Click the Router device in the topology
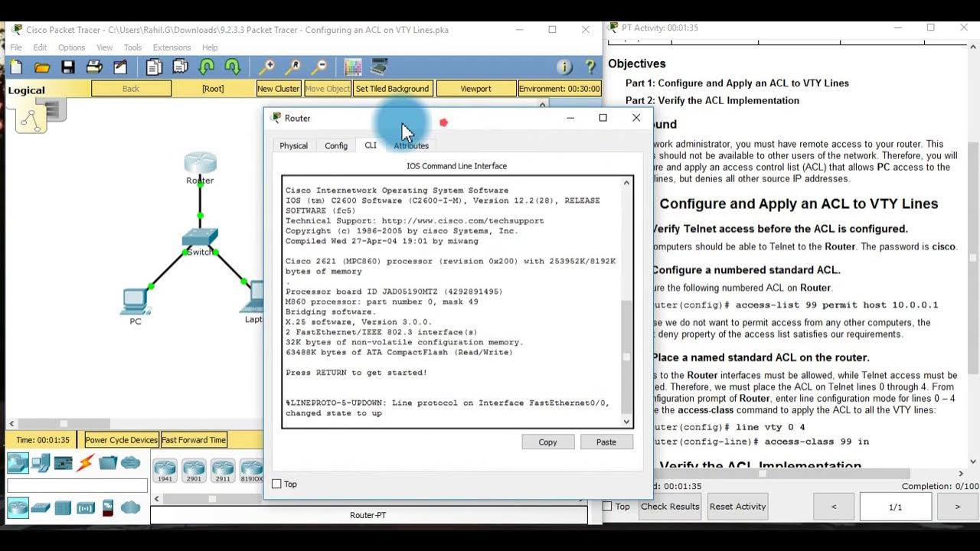 pyautogui.click(x=201, y=164)
